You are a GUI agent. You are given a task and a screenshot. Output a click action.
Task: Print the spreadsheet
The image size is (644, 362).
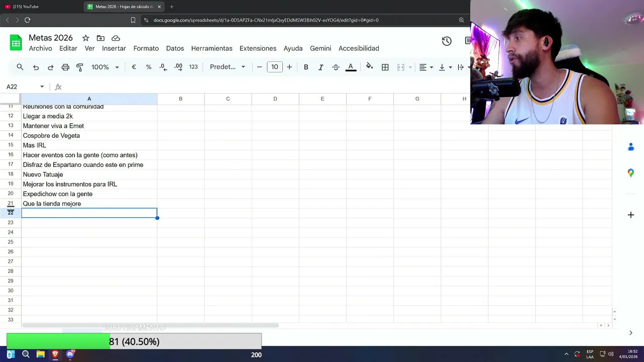(x=65, y=67)
